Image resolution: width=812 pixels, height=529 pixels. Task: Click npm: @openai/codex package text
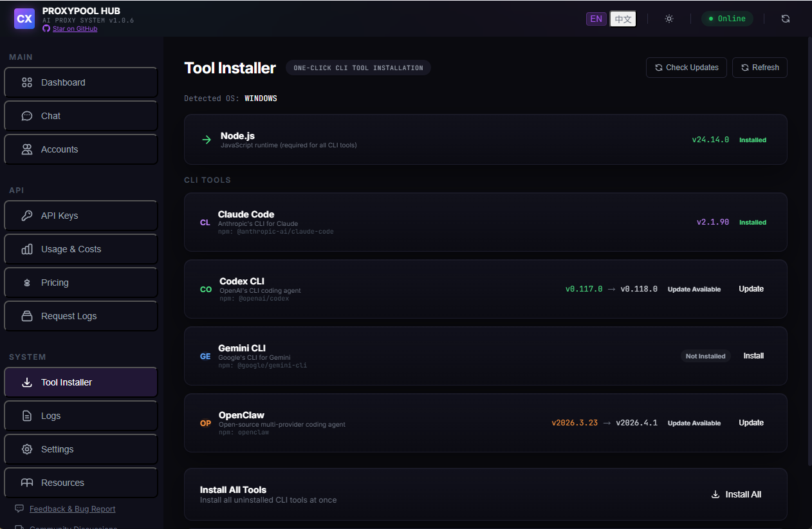254,299
